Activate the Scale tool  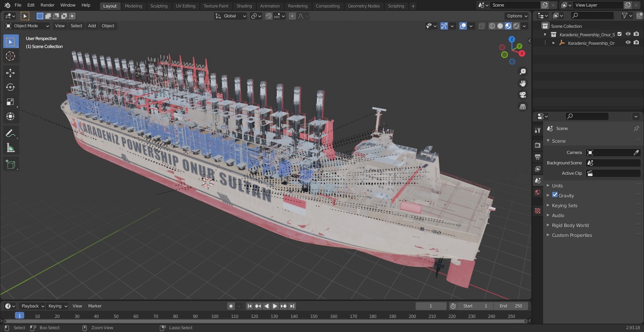coord(10,102)
